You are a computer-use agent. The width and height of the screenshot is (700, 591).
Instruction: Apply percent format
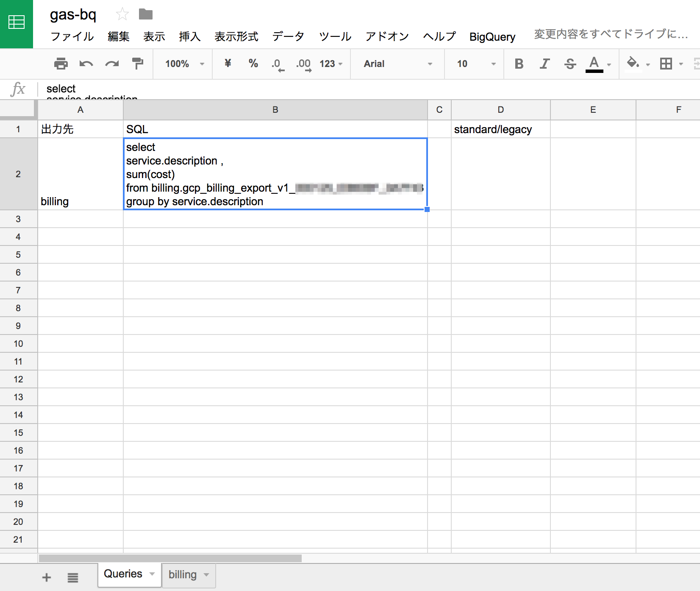[x=253, y=64]
